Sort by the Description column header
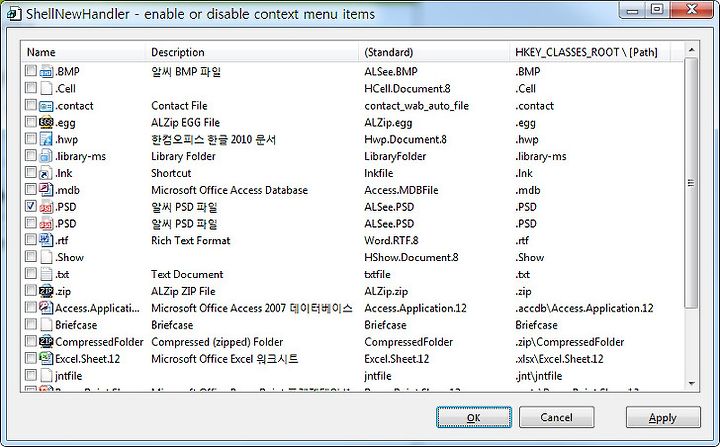 pos(252,52)
